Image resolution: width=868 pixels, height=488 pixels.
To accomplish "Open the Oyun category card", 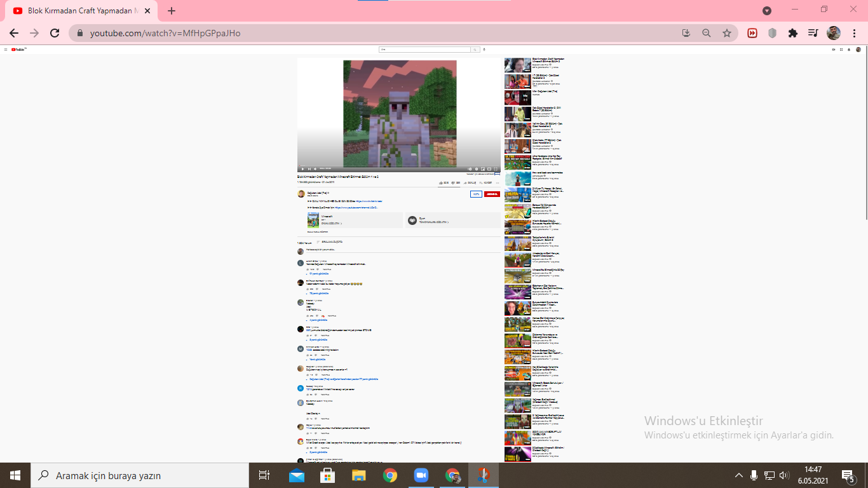I will click(452, 220).
